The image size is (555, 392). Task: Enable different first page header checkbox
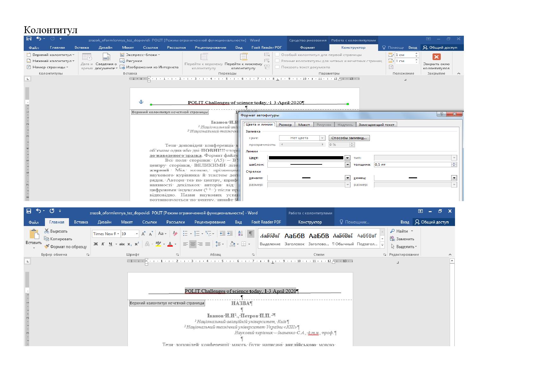tap(277, 55)
